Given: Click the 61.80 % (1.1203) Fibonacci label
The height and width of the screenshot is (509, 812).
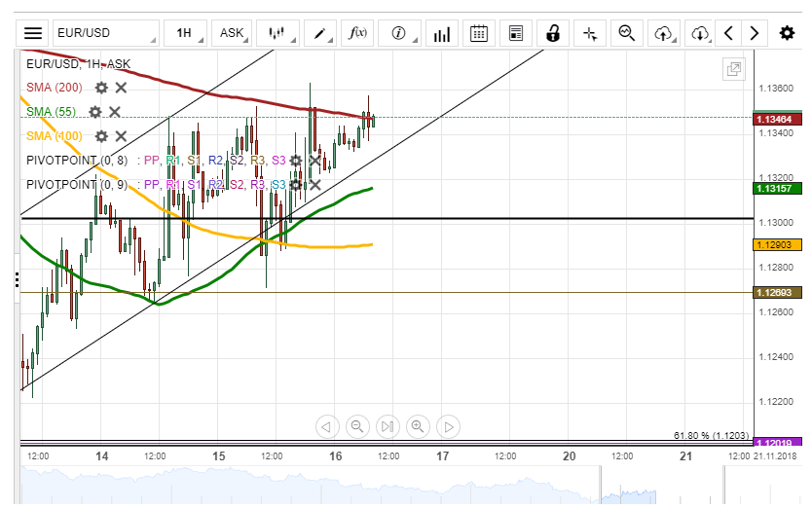Looking at the screenshot, I should point(711,435).
